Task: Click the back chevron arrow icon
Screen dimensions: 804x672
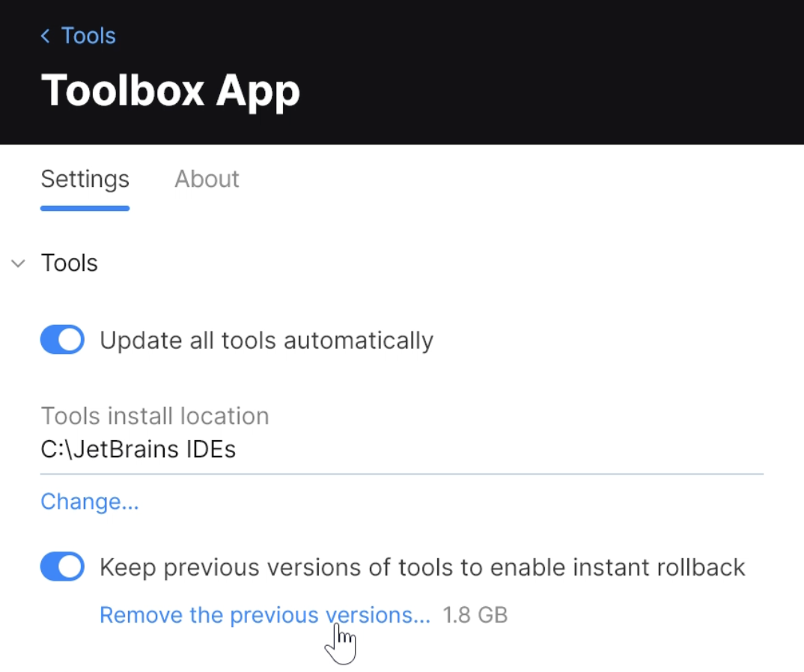Action: click(x=46, y=36)
